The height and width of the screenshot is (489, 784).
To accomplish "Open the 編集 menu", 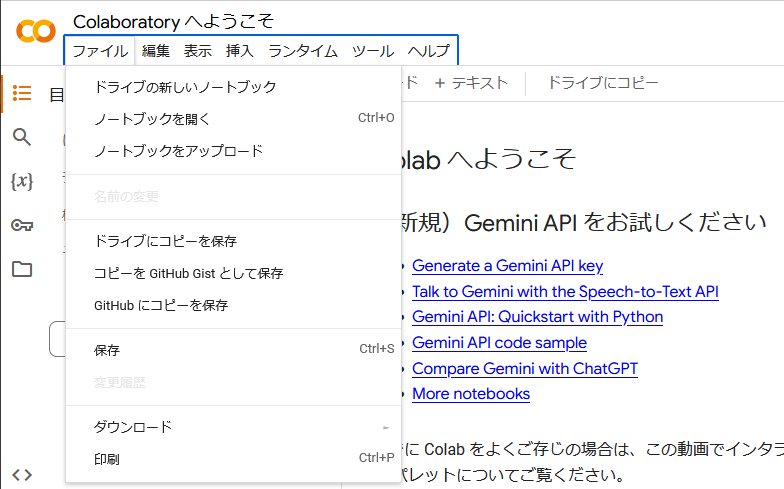I will click(x=156, y=51).
